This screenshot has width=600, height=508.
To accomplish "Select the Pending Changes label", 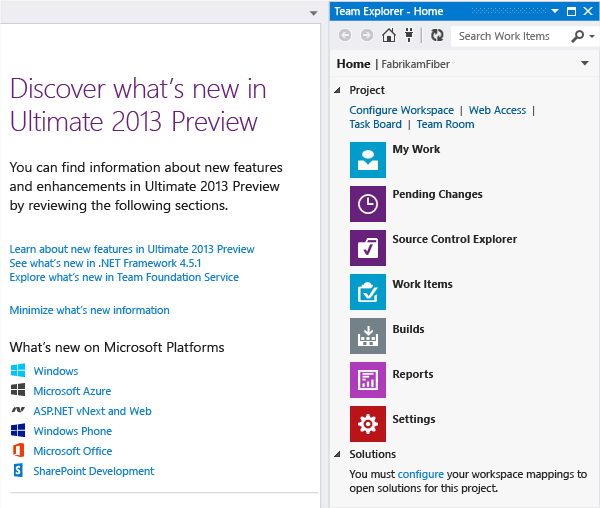I will pos(437,194).
